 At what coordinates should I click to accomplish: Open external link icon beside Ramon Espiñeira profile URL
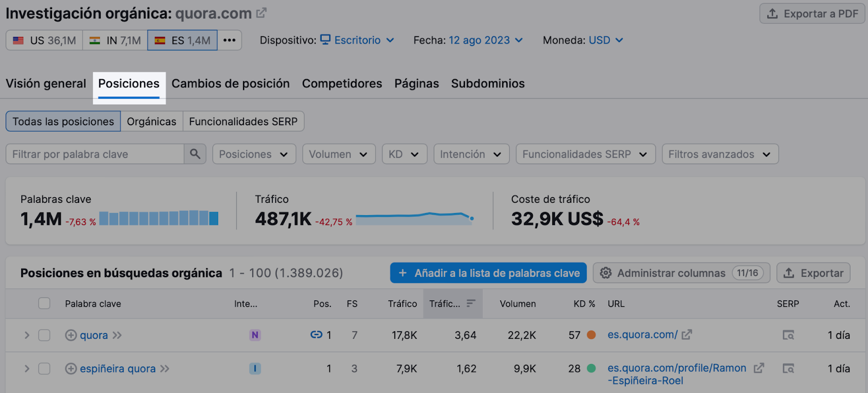(759, 368)
